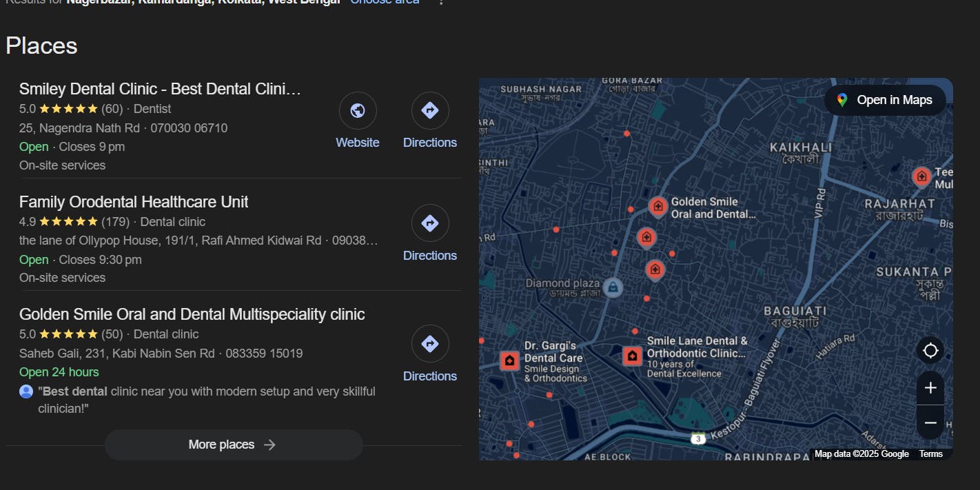Get directions to Smiley Dental Clinic
The width and height of the screenshot is (980, 490).
click(429, 110)
